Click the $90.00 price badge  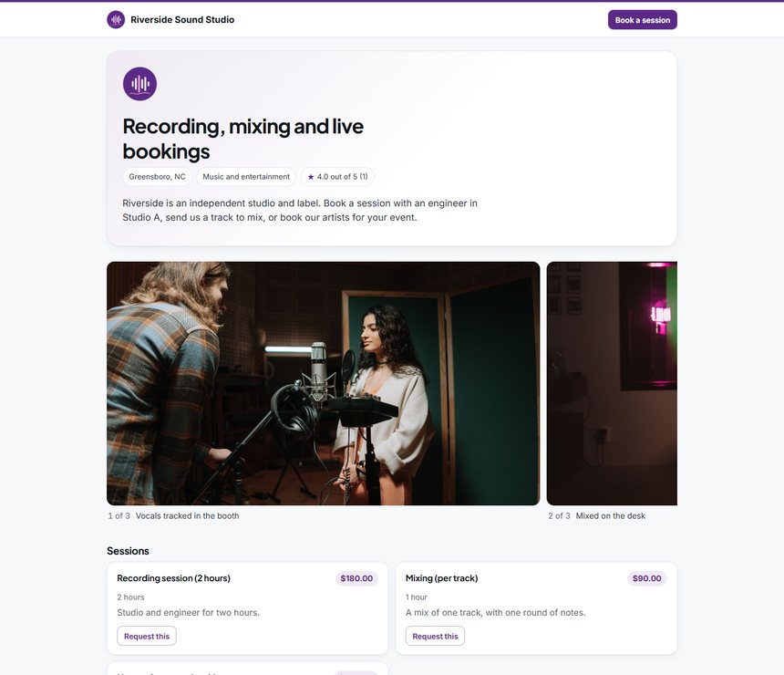click(x=647, y=578)
